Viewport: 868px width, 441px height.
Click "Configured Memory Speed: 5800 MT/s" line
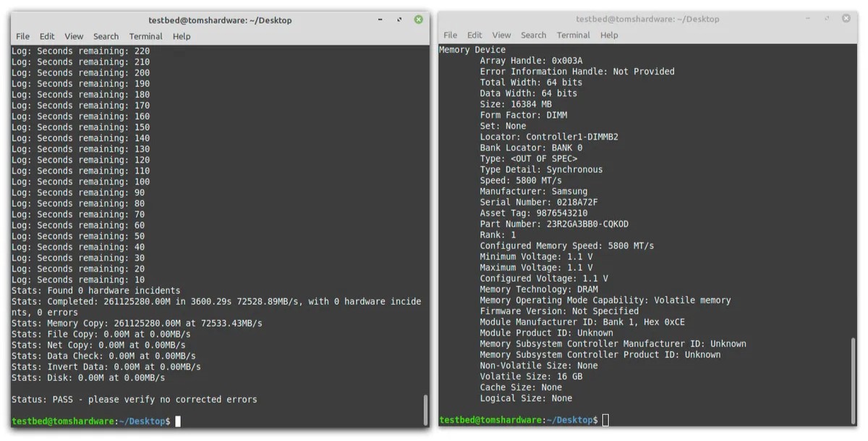567,245
